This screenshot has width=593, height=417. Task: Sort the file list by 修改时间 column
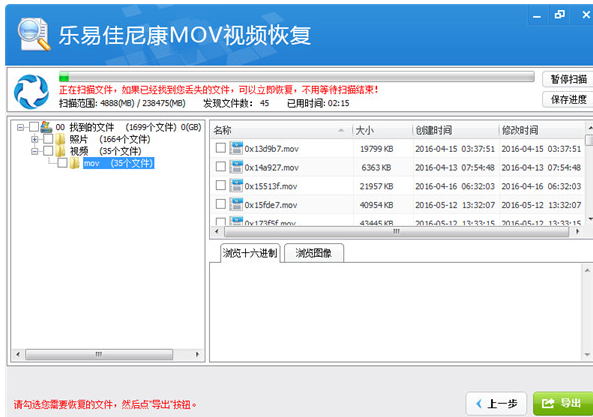click(541, 130)
